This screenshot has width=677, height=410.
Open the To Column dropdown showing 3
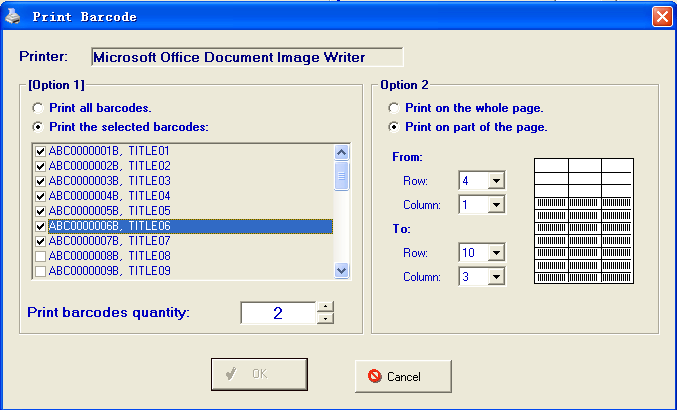click(496, 277)
